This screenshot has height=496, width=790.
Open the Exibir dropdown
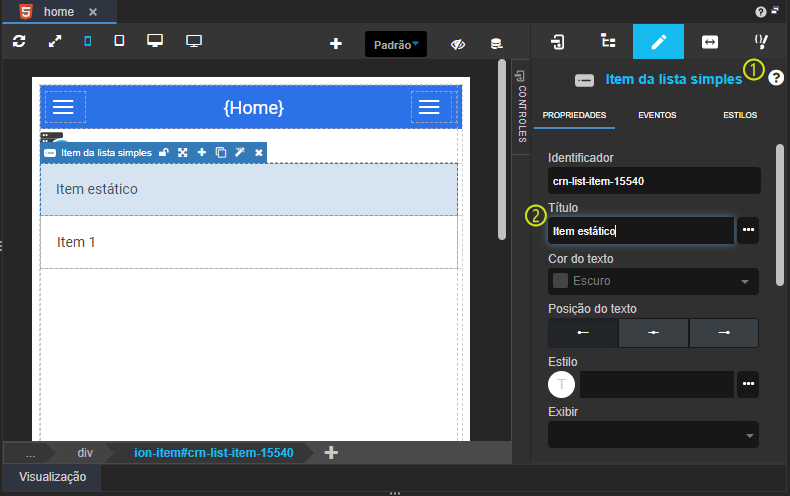pyautogui.click(x=653, y=435)
